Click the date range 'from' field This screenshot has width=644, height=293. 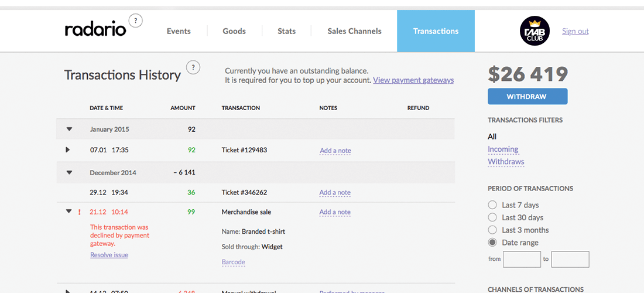522,259
